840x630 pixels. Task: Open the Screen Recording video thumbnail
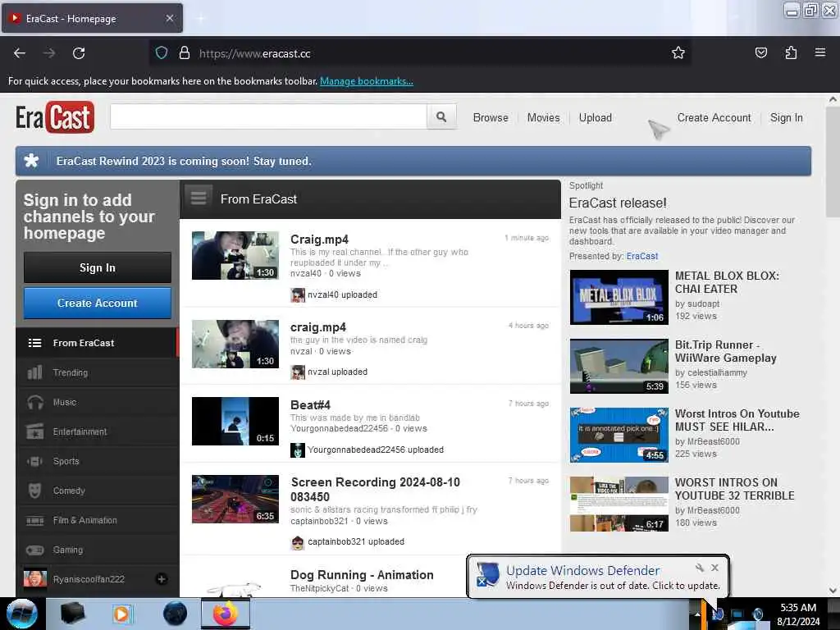tap(235, 499)
